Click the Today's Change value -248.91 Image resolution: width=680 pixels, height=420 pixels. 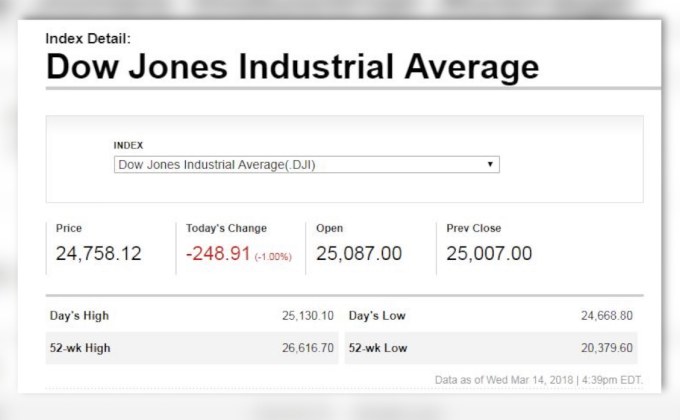(x=217, y=255)
